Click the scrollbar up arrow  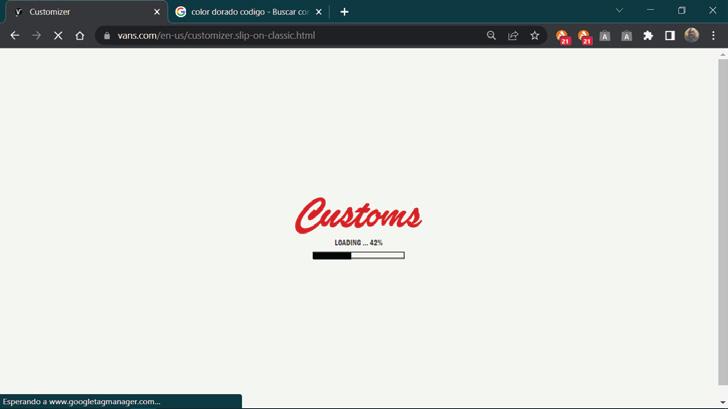point(723,54)
